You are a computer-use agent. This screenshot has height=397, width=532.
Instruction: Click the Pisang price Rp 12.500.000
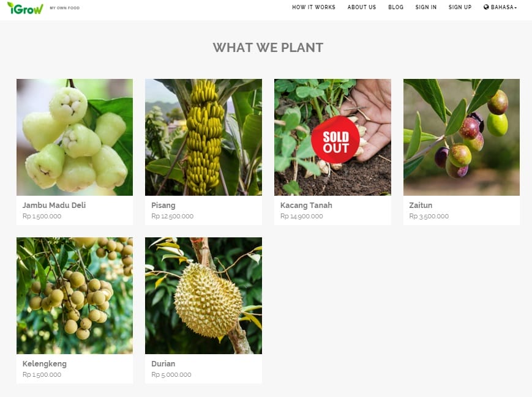click(173, 217)
